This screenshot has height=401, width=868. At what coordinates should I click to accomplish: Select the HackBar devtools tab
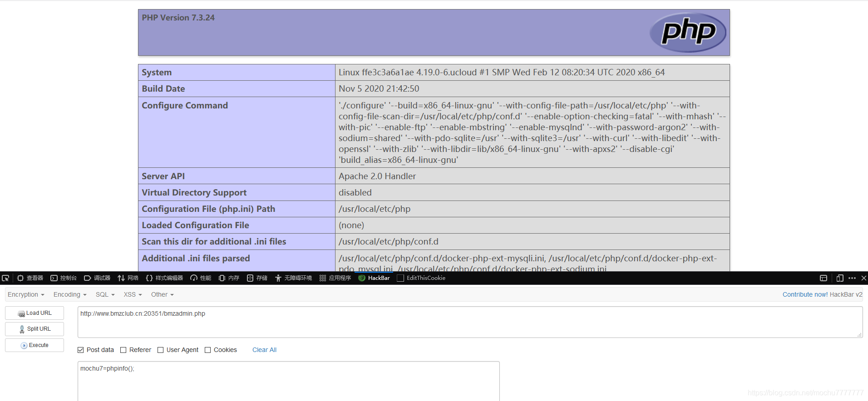(374, 278)
